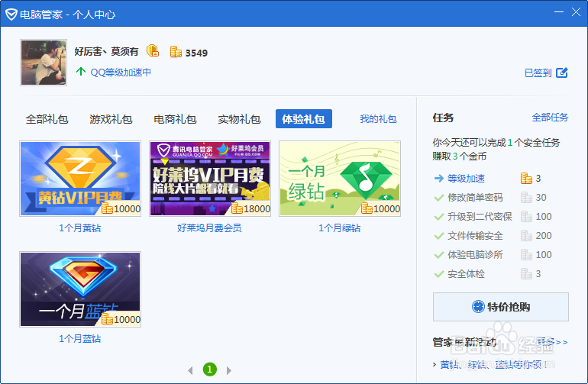Click the grey coin icon beside 30
Screen dimensions: 588x384
point(526,197)
